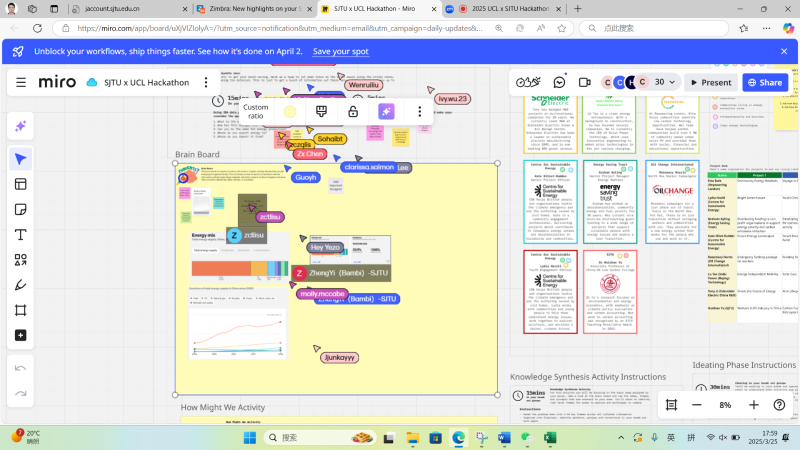Refresh the browser page

pos(37,29)
